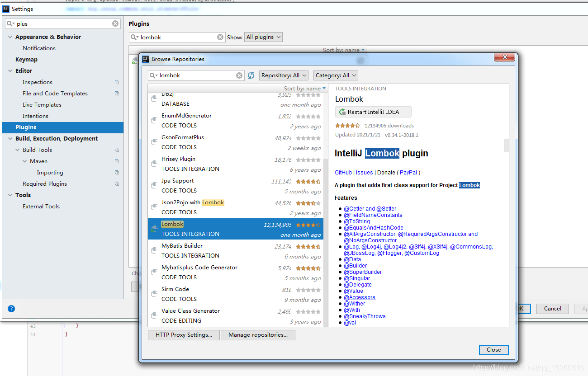Viewport: 588px width, 376px height.
Task: Select the Lombok plugin row
Action: point(236,229)
